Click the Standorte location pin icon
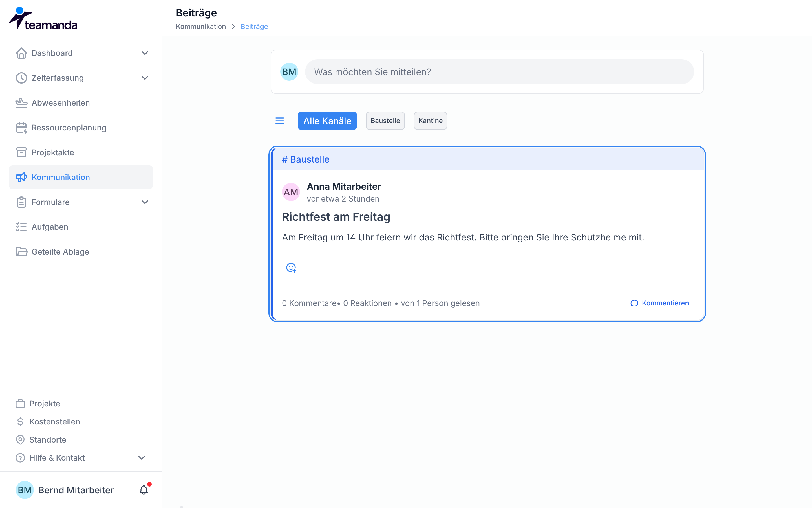 20,440
